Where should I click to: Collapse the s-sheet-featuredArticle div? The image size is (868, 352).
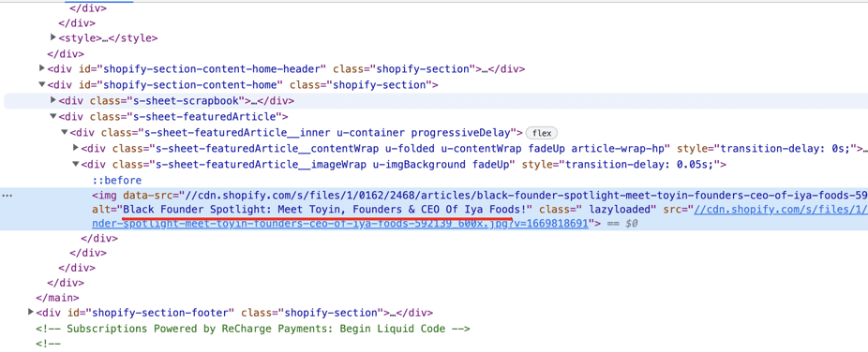click(x=53, y=116)
